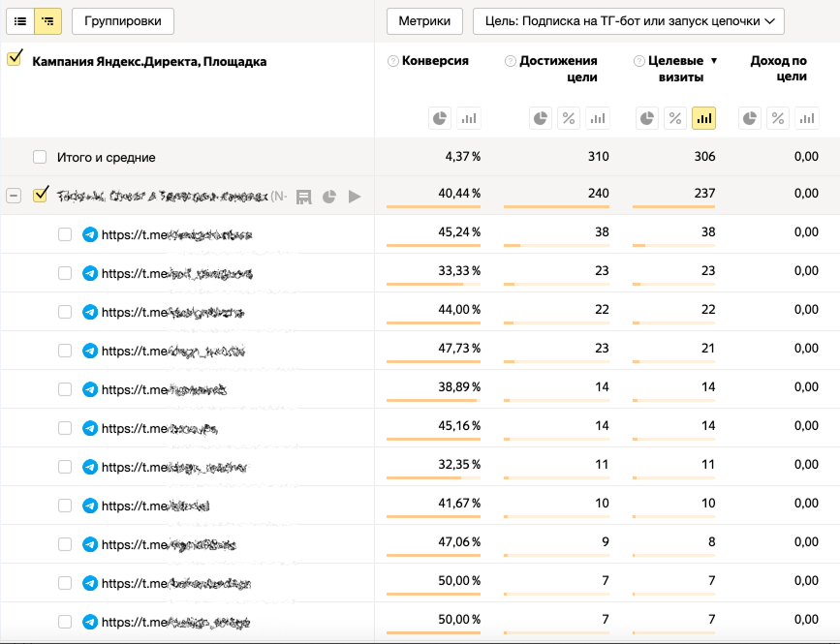Toggle highlighted bar chart icon under Целевые визиты

pyautogui.click(x=703, y=118)
